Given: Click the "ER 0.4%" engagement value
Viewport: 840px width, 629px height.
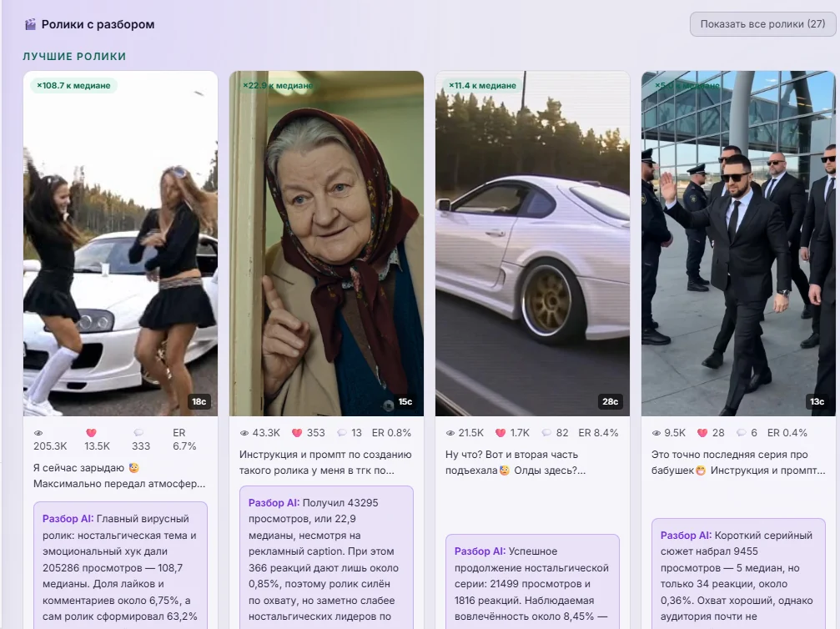Looking at the screenshot, I should pos(787,433).
